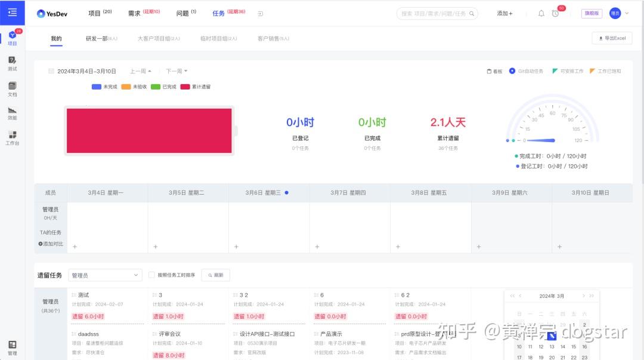This screenshot has height=360, width=644.
Task: Click the 刷新 refresh button
Action: (215, 275)
